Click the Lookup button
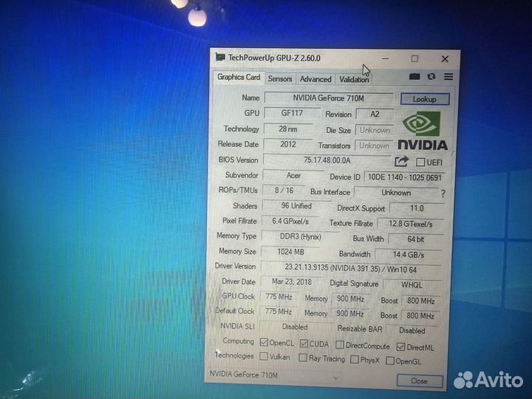This screenshot has width=532, height=399. 425,99
